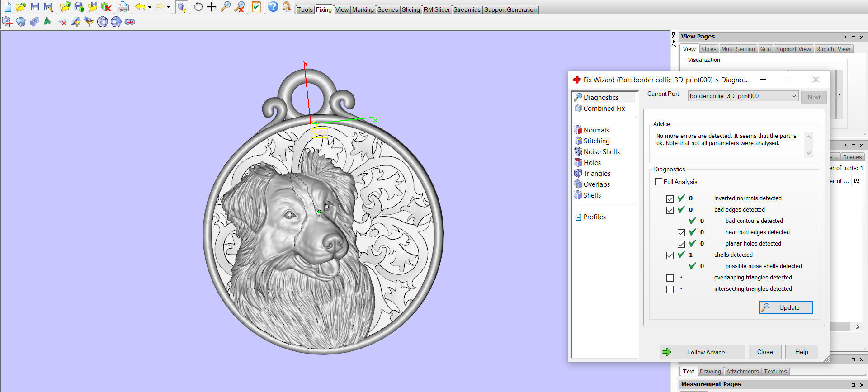This screenshot has height=392, width=868.
Task: Click the right scroll arrow behind the dialog
Action: tap(858, 326)
